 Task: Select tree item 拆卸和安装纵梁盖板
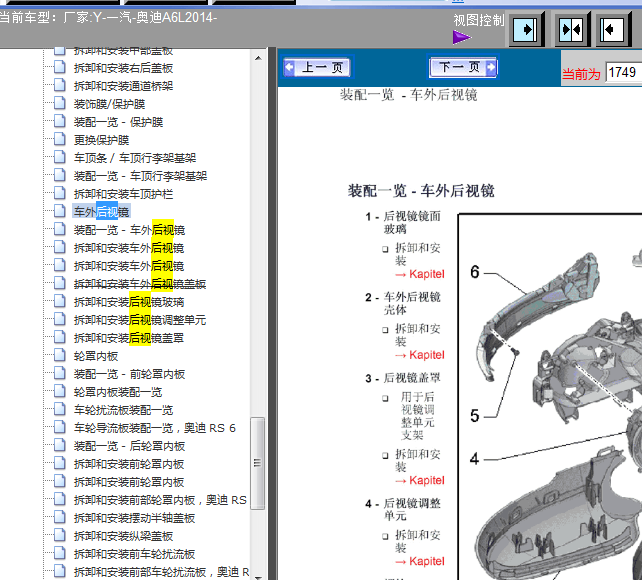(x=123, y=536)
